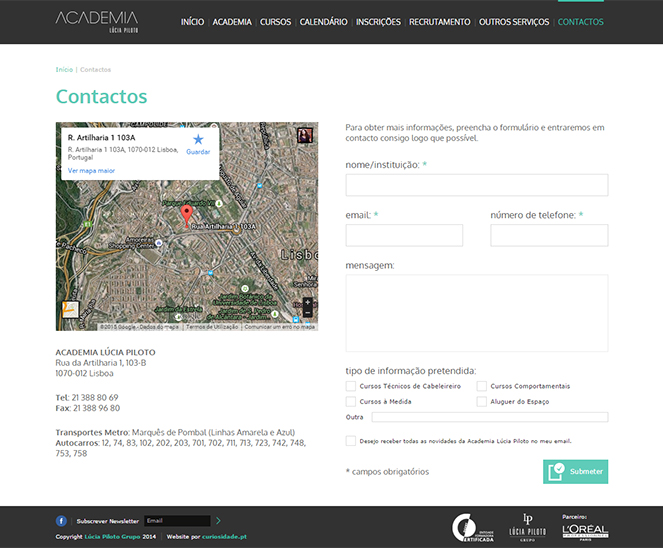This screenshot has height=548, width=663.
Task: Open the Academia menu item
Action: [232, 22]
